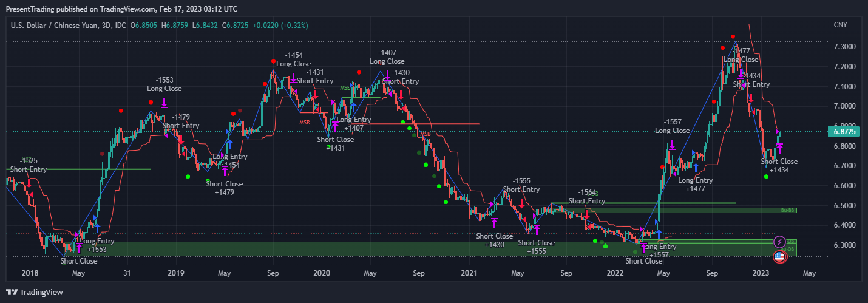The image size is (868, 303).
Task: Click the 2019 time axis label
Action: pyautogui.click(x=175, y=273)
